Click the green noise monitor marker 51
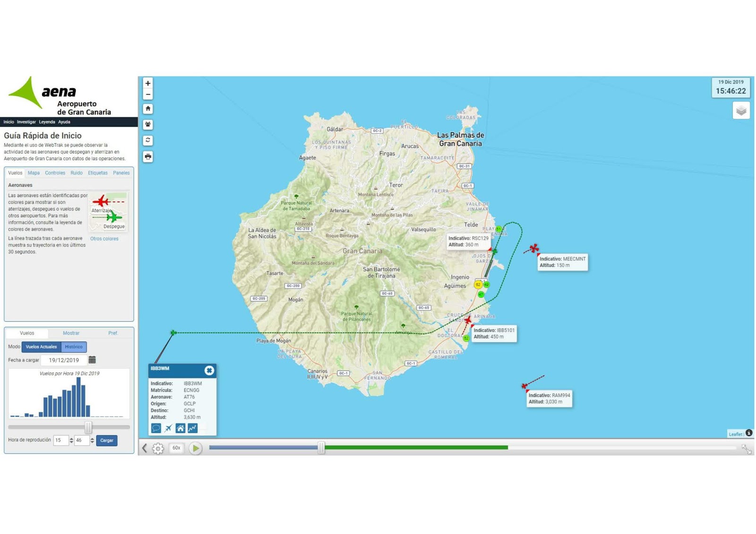756x534 pixels. pyautogui.click(x=498, y=229)
